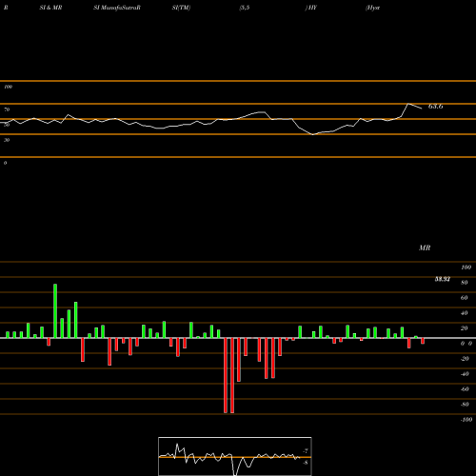The width and height of the screenshot is (476, 476).
Task: Click the -8 label in the mini chart
Action: pos(306,463)
